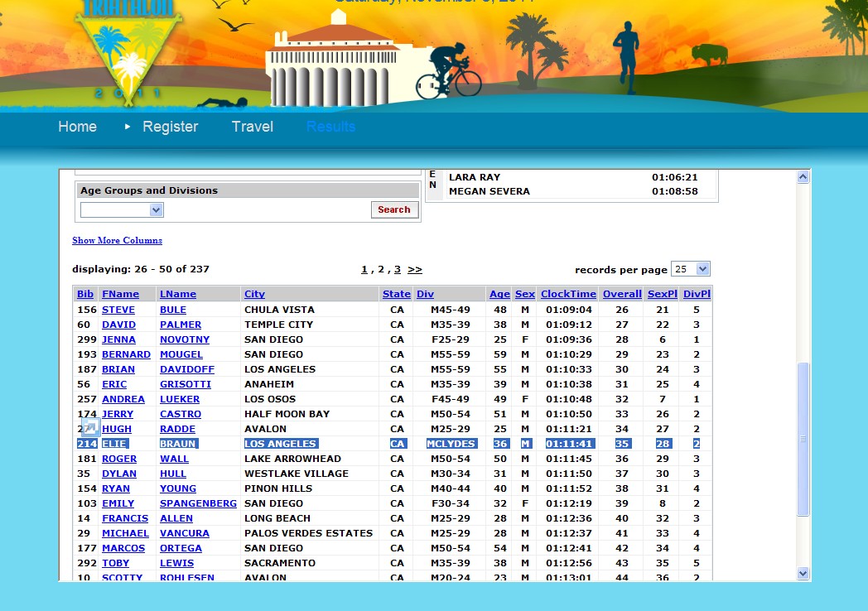The height and width of the screenshot is (611, 868).
Task: Select the Results navigation item
Action: tap(330, 127)
